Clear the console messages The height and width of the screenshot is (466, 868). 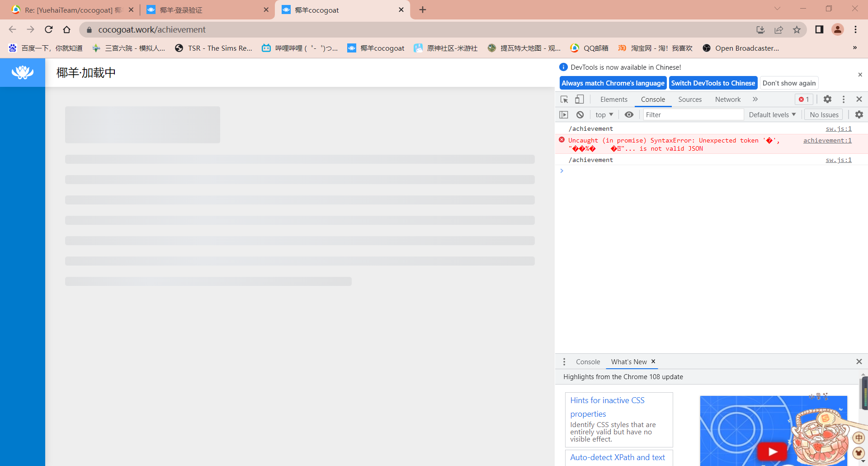pos(580,114)
